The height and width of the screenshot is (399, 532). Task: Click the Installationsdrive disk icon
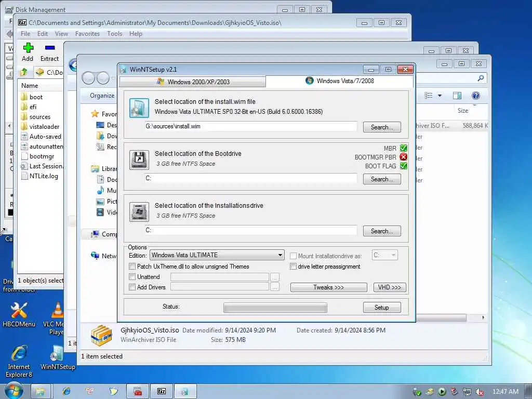(x=139, y=212)
